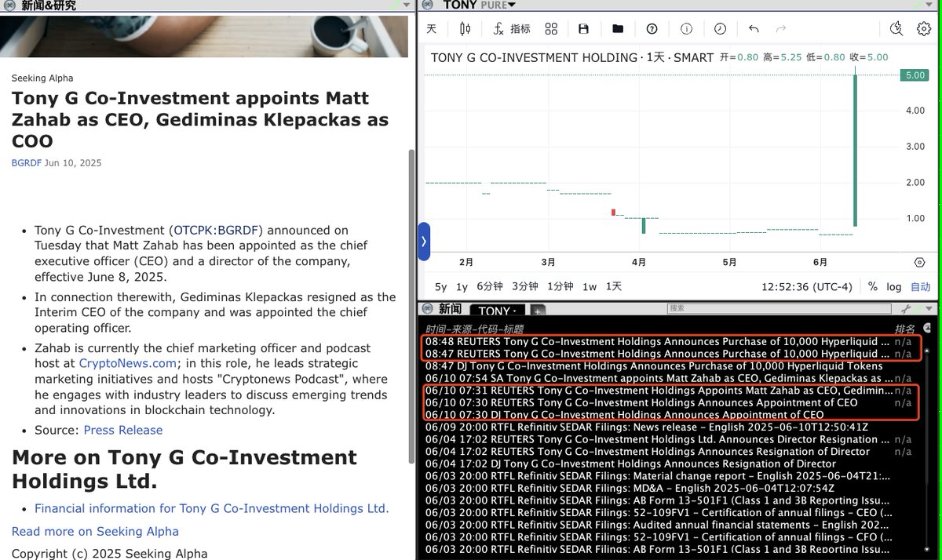
Task: Select the 1y time range
Action: 462,287
